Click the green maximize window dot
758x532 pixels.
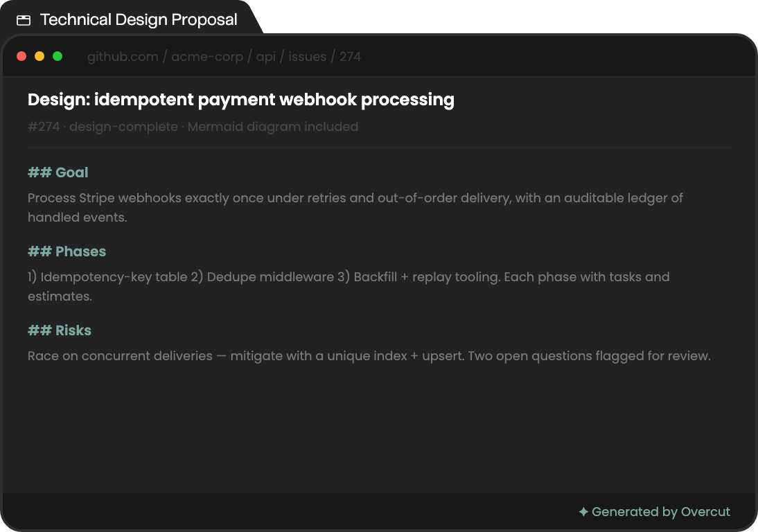(58, 56)
